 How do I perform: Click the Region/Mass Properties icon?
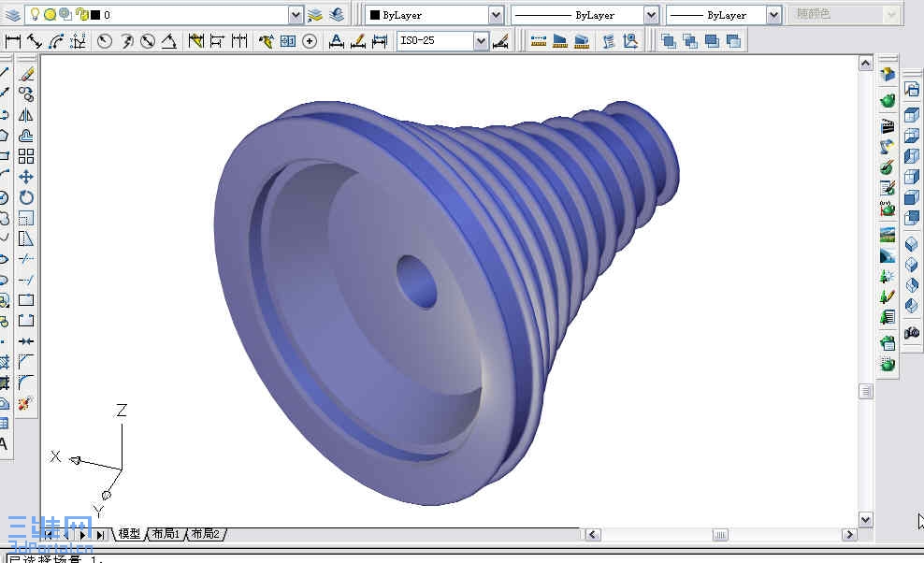point(582,40)
